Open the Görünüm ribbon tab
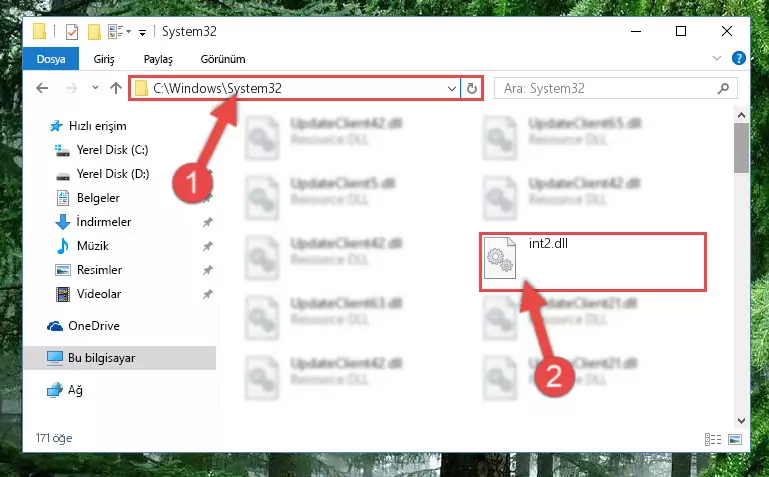Viewport: 769px width, 477px height. click(223, 59)
